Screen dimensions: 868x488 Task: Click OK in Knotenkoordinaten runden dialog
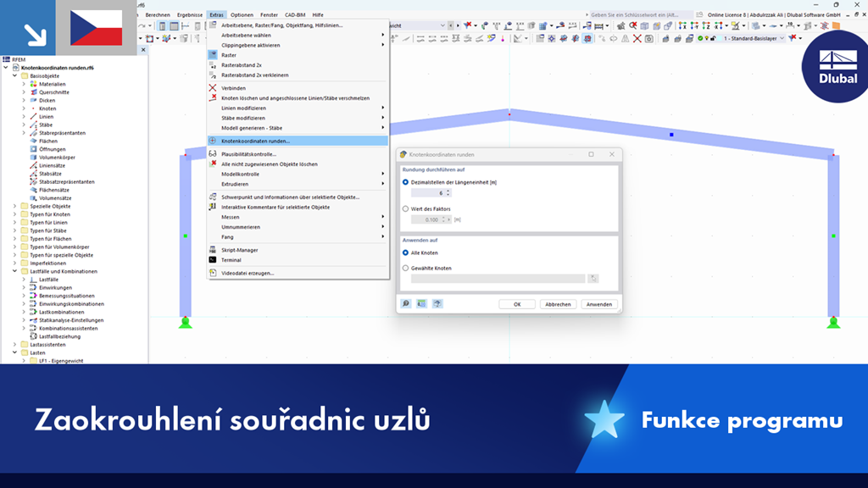click(x=517, y=304)
